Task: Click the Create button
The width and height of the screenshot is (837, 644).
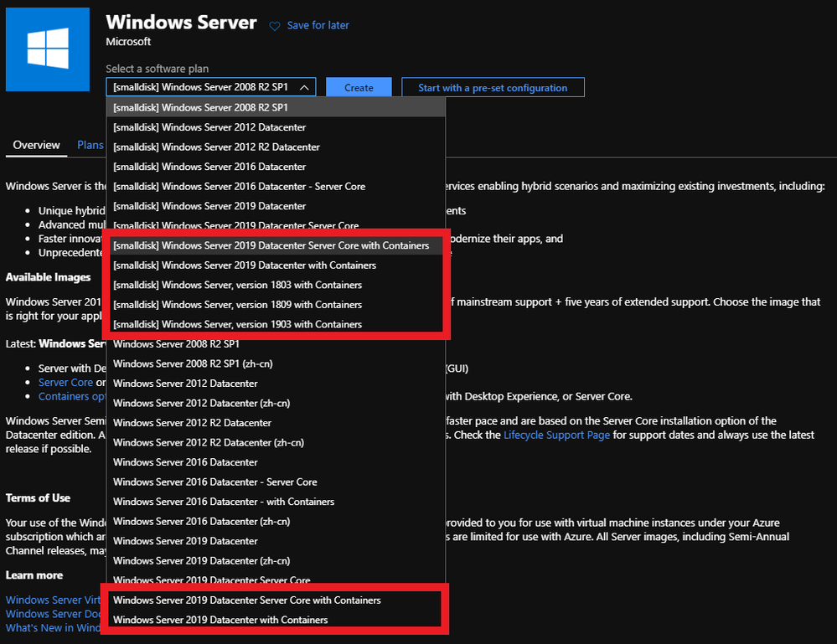Action: point(359,87)
